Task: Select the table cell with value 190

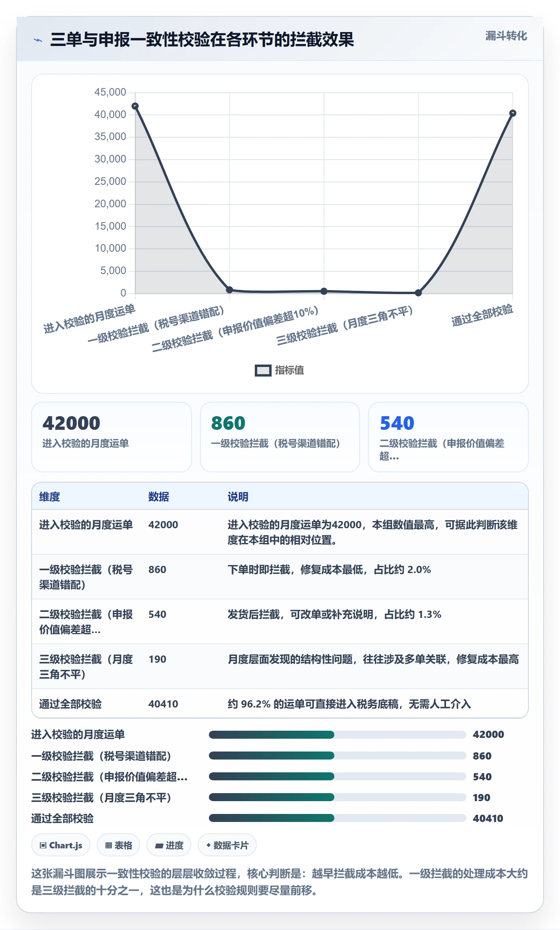Action: click(x=157, y=659)
